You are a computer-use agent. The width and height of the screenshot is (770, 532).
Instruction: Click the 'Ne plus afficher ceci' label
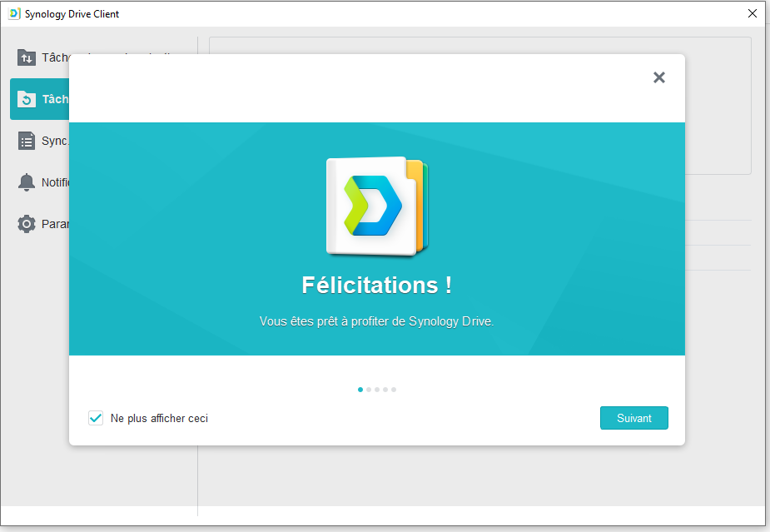pos(159,419)
